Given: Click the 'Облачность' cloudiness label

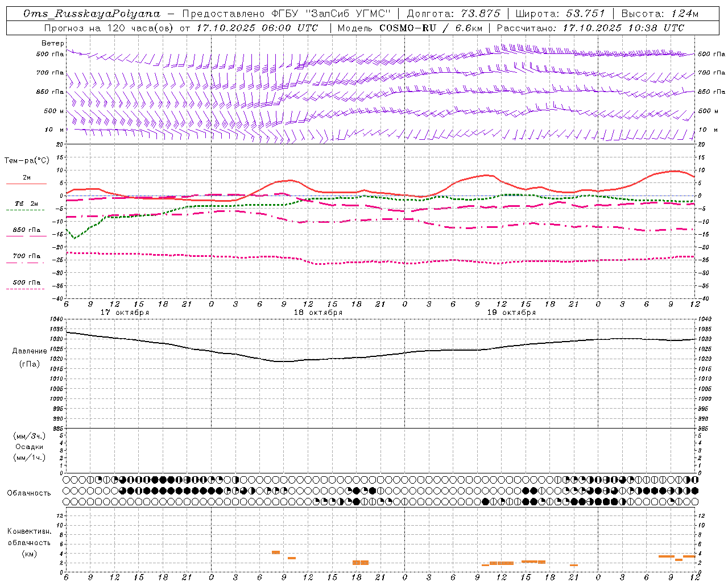Looking at the screenshot, I should pyautogui.click(x=29, y=493).
